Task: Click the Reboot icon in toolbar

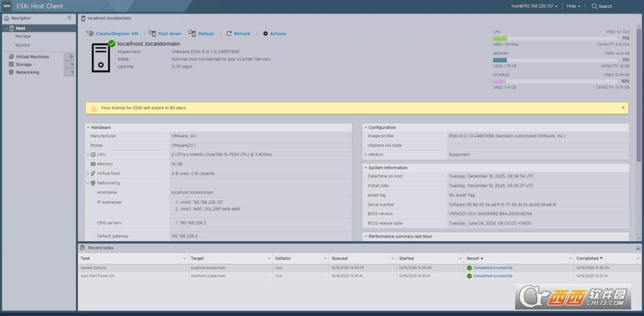Action: tap(192, 34)
